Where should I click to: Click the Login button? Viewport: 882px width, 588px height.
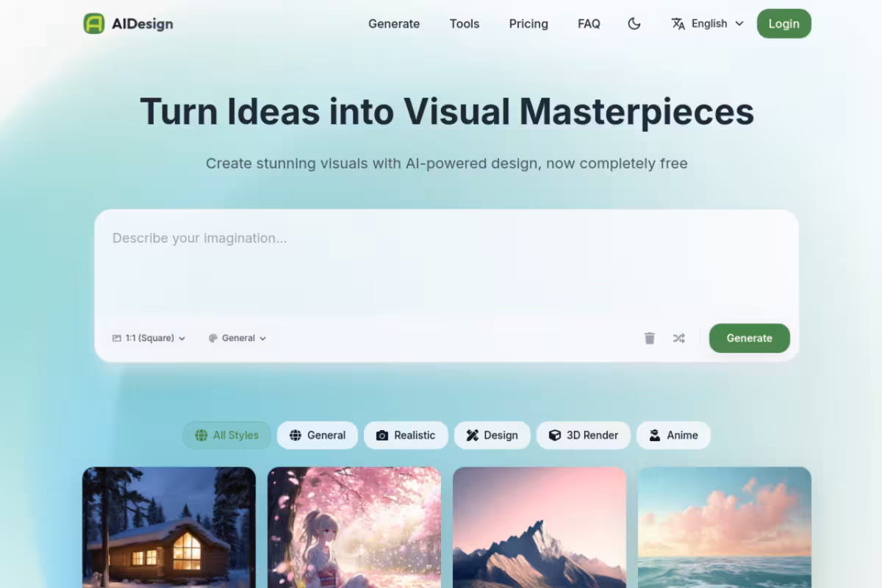pyautogui.click(x=784, y=24)
